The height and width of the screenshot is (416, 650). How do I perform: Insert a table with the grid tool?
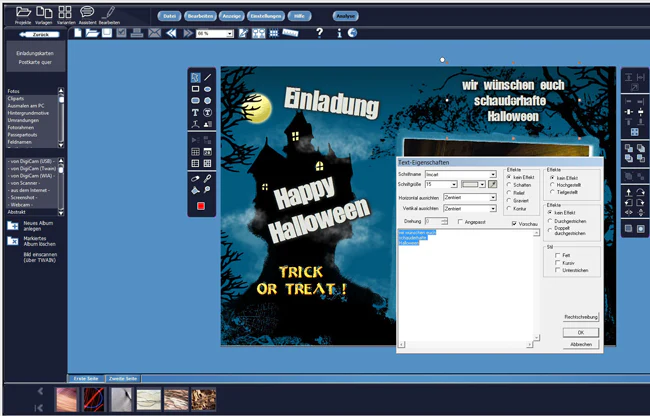click(195, 152)
